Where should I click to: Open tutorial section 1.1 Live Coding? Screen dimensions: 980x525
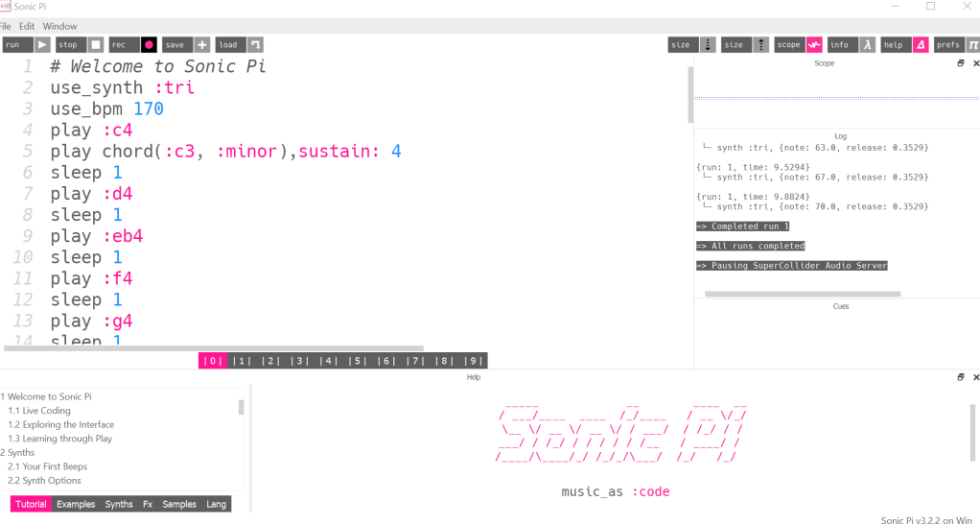click(39, 411)
